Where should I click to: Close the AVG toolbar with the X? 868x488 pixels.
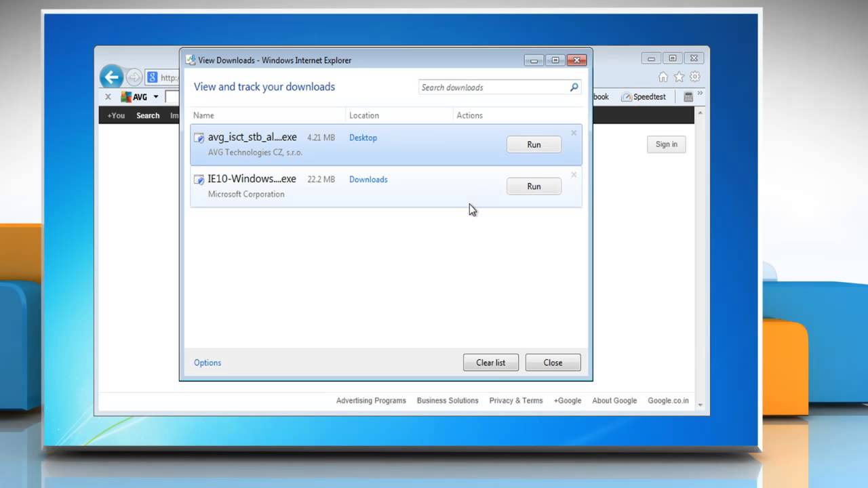(108, 97)
